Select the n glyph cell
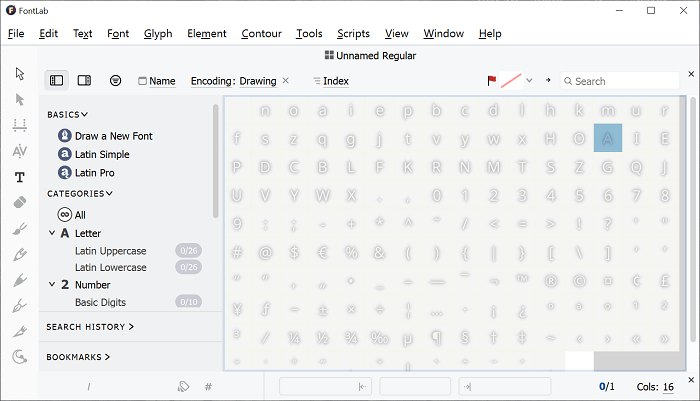 [x=265, y=110]
